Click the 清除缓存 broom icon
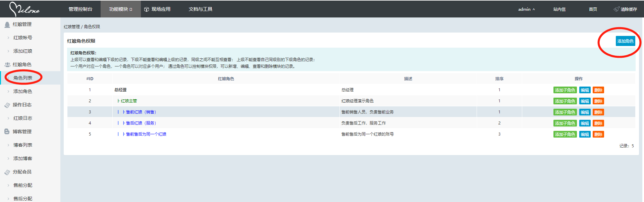644x202 pixels. [616, 9]
